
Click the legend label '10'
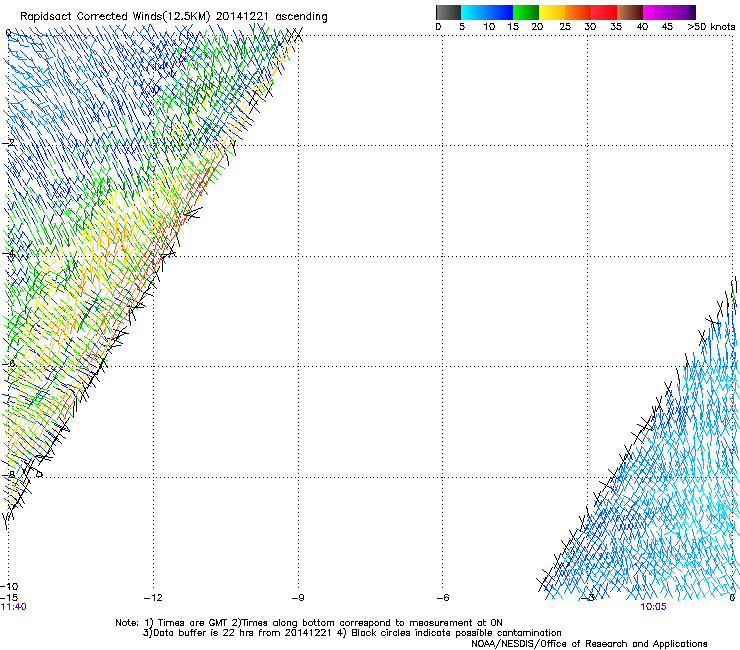(489, 27)
